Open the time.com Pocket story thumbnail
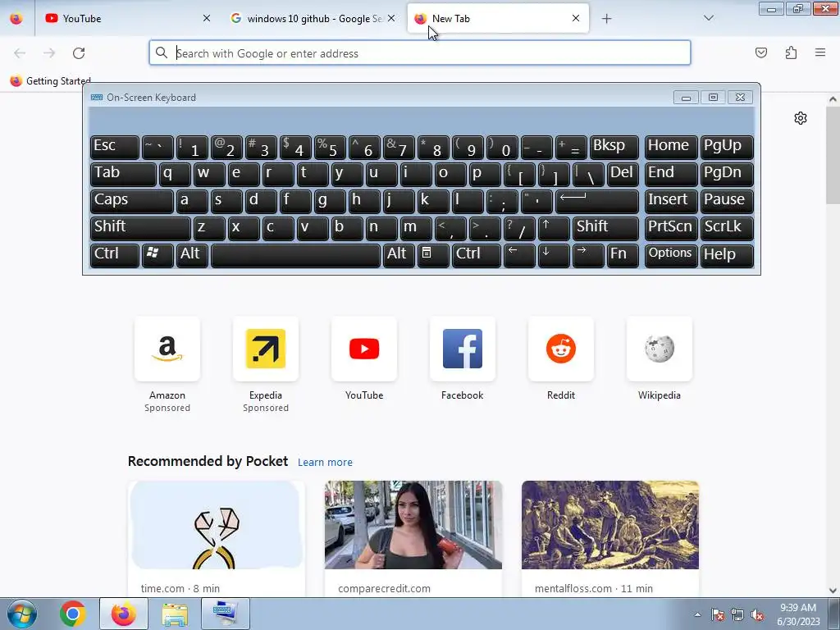The width and height of the screenshot is (840, 630). click(217, 525)
